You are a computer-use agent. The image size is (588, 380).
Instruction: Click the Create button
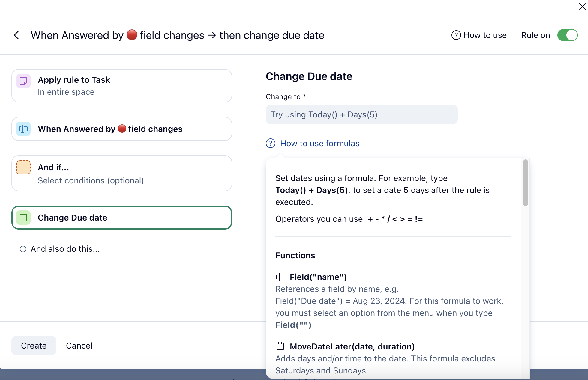pos(34,346)
